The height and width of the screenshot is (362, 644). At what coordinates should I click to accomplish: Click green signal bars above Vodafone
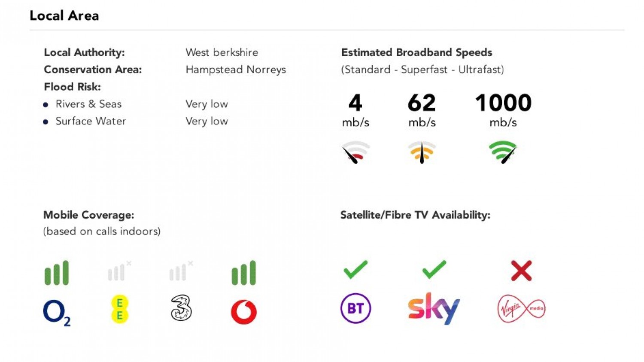click(244, 273)
